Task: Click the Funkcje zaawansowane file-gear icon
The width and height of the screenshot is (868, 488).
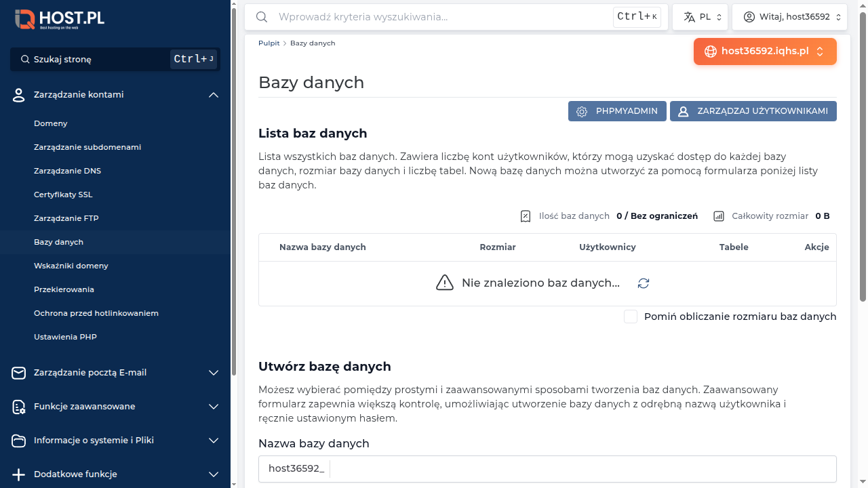Action: click(19, 407)
